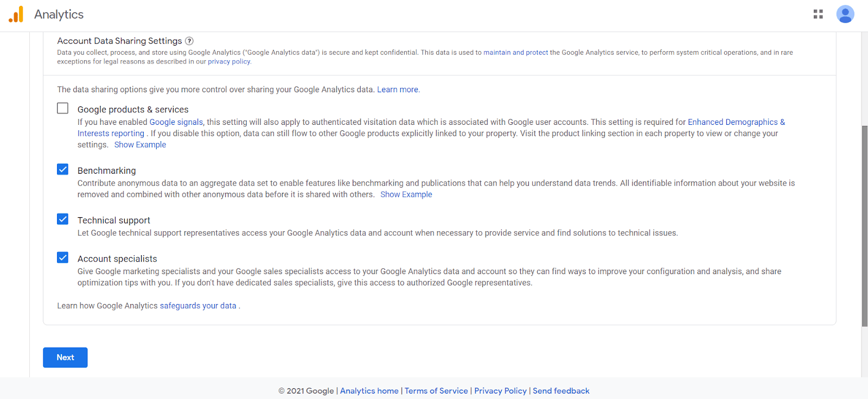
Task: Click the '© 2021 Google' footer text
Action: click(x=306, y=391)
